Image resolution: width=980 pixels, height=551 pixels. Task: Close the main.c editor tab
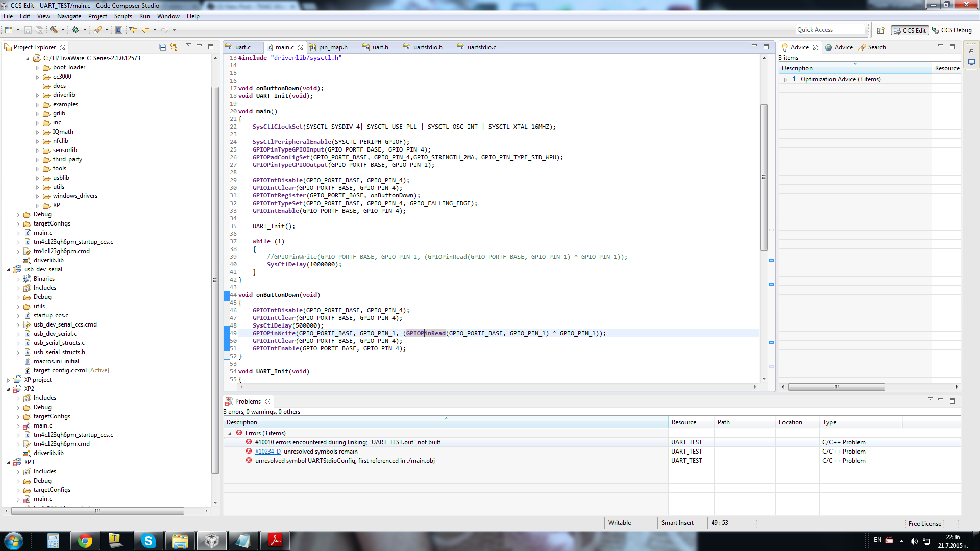[300, 47]
